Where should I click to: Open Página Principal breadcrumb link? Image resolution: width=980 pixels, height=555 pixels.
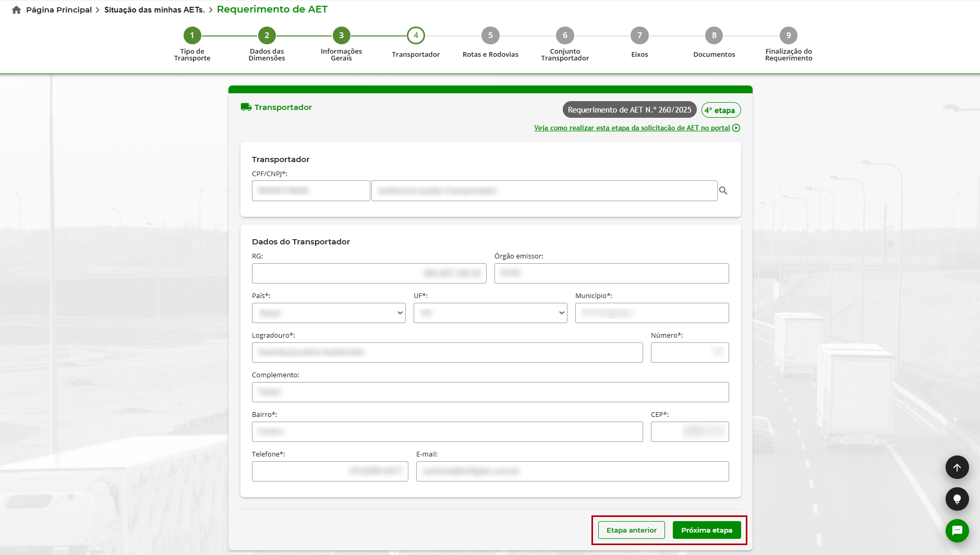(59, 10)
